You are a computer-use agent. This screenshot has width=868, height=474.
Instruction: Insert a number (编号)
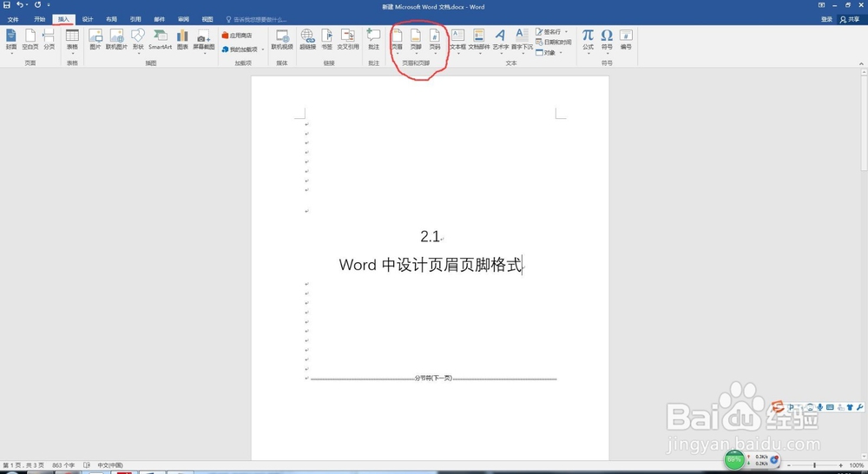pos(626,40)
